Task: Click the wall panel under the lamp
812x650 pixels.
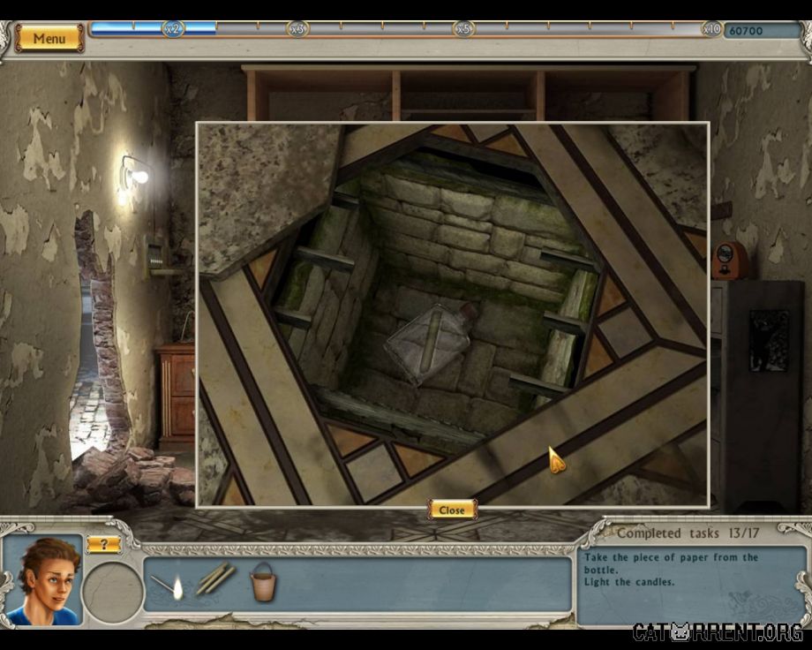Action: point(156,257)
